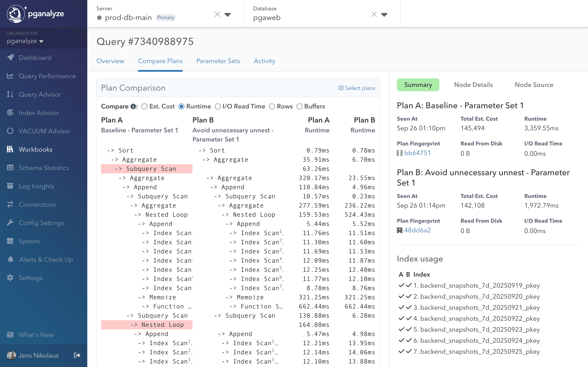The width and height of the screenshot is (588, 367).
Task: Open the Server selection dropdown arrow
Action: [227, 14]
